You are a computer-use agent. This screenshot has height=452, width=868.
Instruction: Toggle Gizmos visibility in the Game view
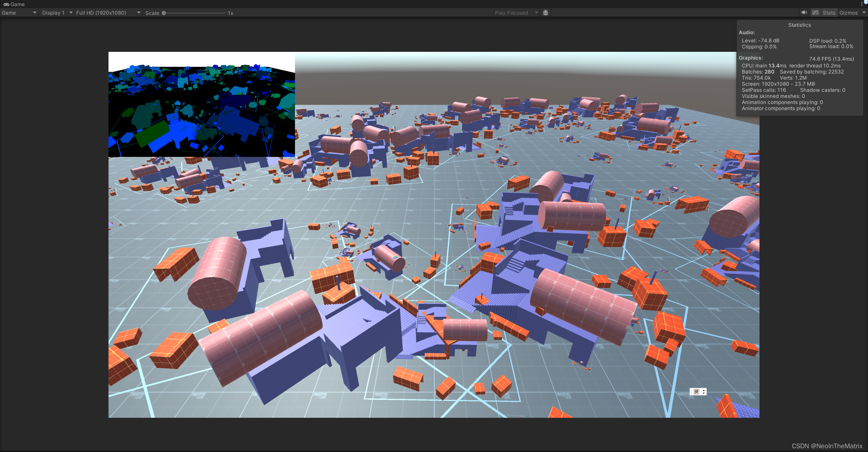pos(849,13)
